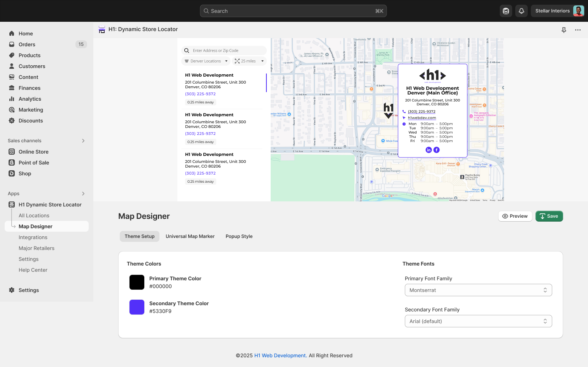This screenshot has width=588, height=367.
Task: Click the Online Store icon
Action: pyautogui.click(x=12, y=152)
